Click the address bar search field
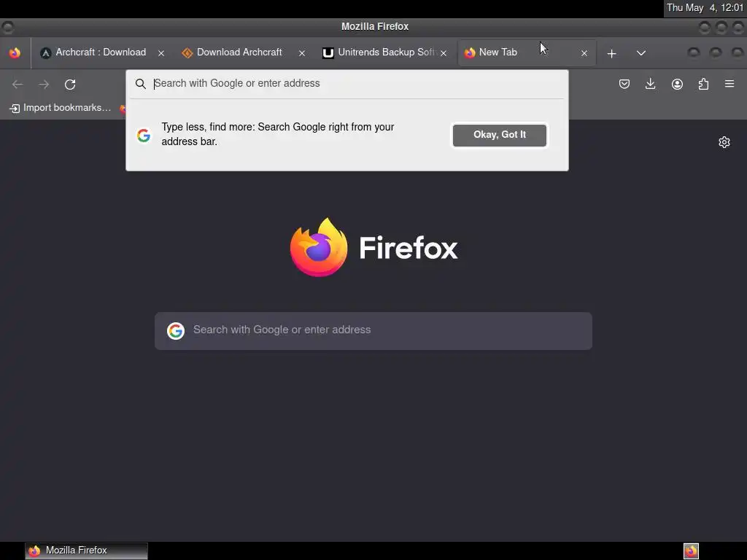This screenshot has width=747, height=560. point(347,83)
